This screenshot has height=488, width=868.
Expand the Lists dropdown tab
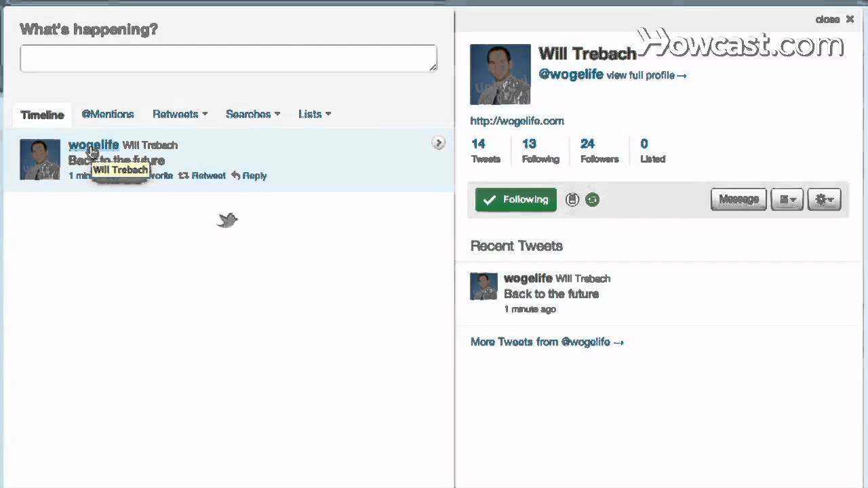(315, 114)
